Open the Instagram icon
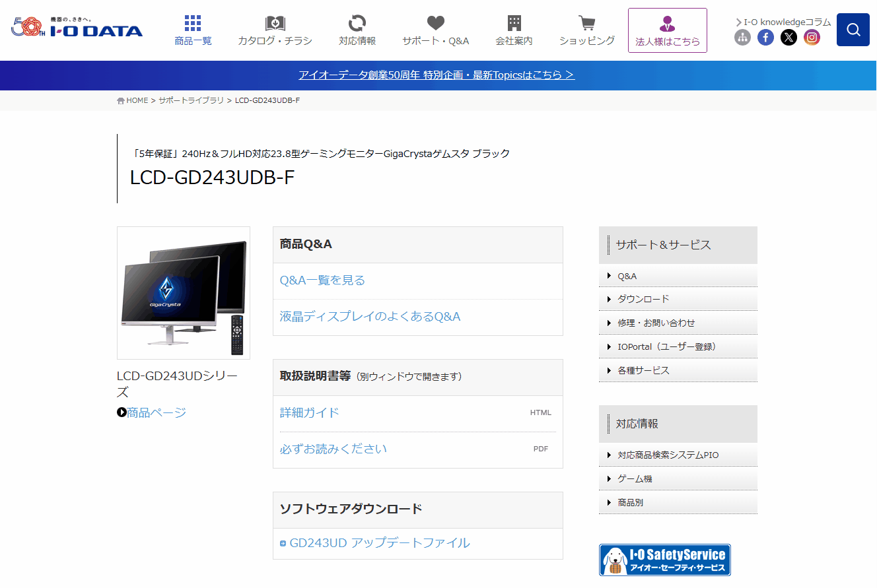The width and height of the screenshot is (877, 588). [x=812, y=38]
